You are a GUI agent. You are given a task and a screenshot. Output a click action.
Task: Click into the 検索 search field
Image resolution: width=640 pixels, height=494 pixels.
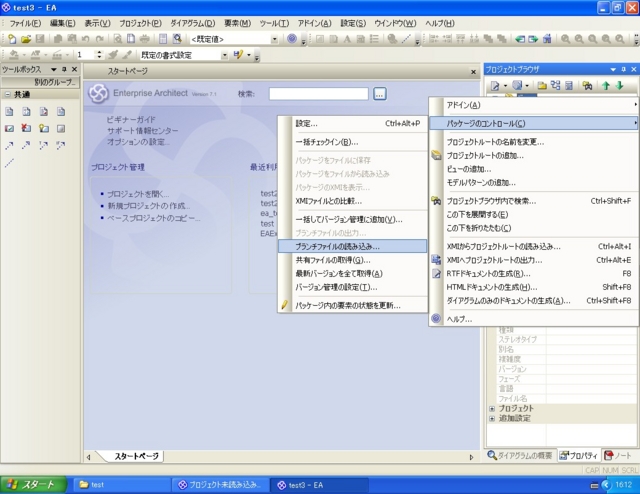pyautogui.click(x=318, y=94)
